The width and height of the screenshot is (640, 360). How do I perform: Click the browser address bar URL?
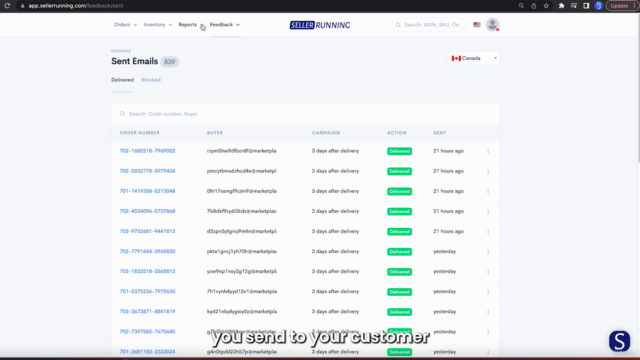(x=76, y=6)
